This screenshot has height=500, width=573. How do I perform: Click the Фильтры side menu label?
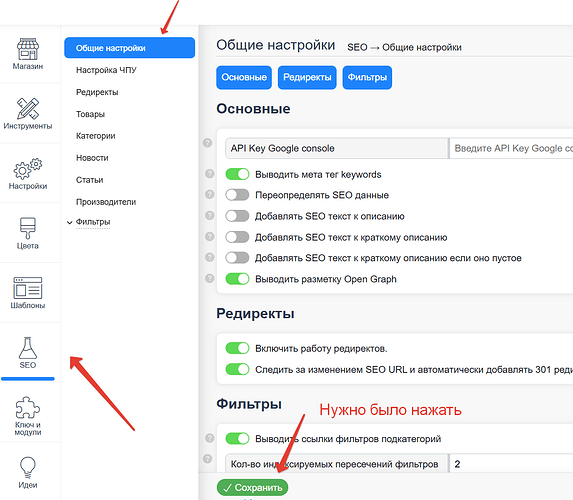pos(93,222)
